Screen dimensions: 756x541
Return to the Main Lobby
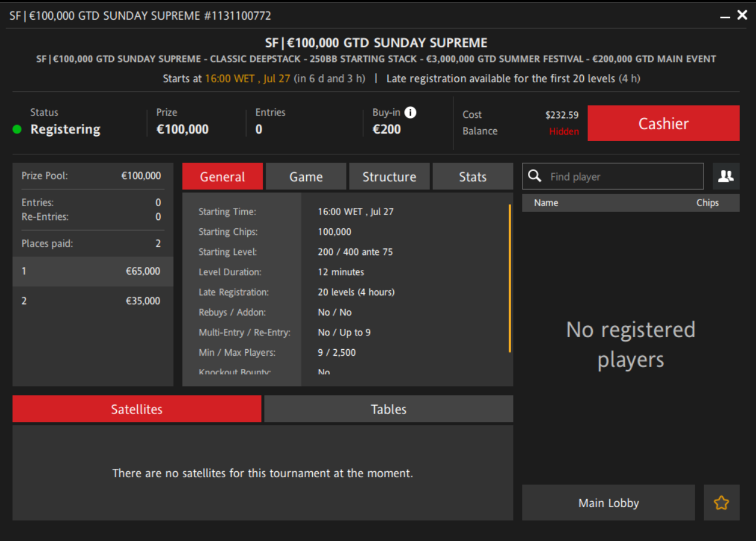point(608,503)
